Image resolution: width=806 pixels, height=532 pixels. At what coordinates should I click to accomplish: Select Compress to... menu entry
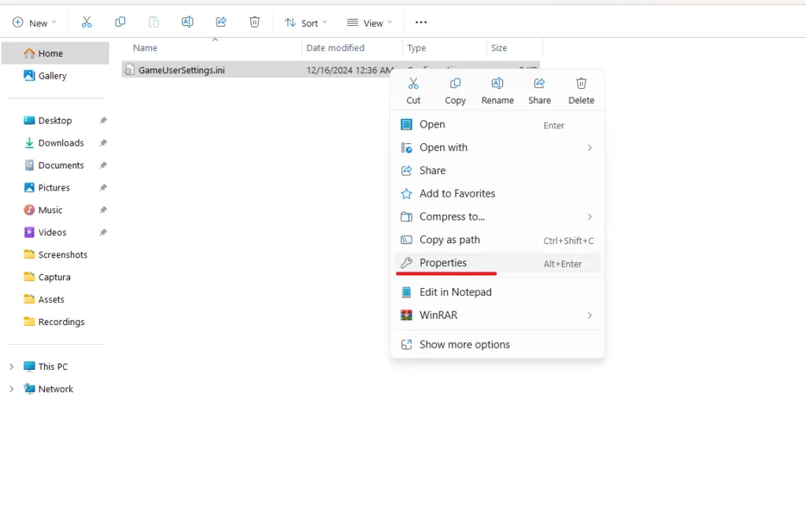click(497, 217)
